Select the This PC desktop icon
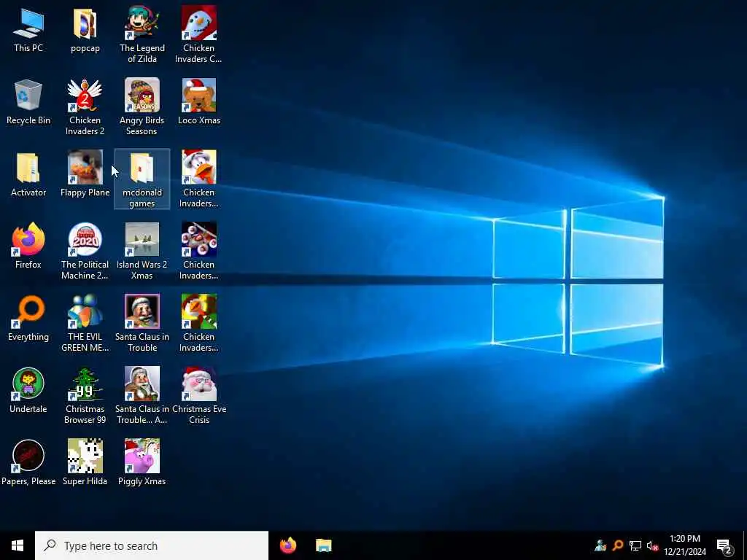 click(x=28, y=29)
